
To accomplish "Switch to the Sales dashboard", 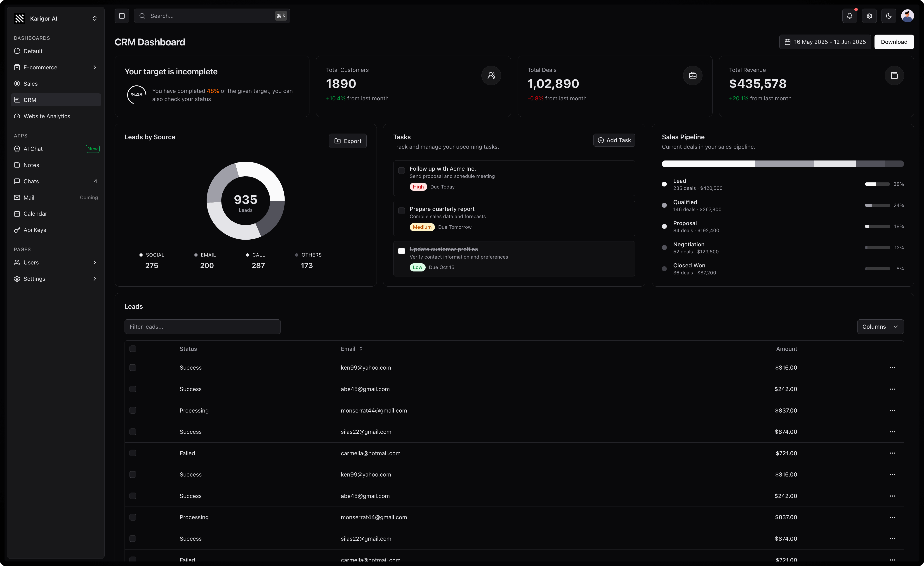I will 30,84.
